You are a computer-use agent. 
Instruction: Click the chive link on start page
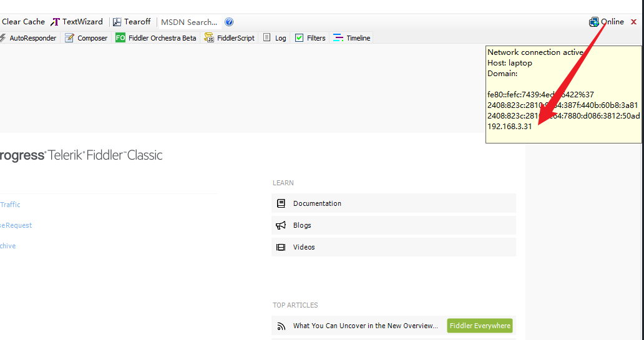click(x=8, y=246)
